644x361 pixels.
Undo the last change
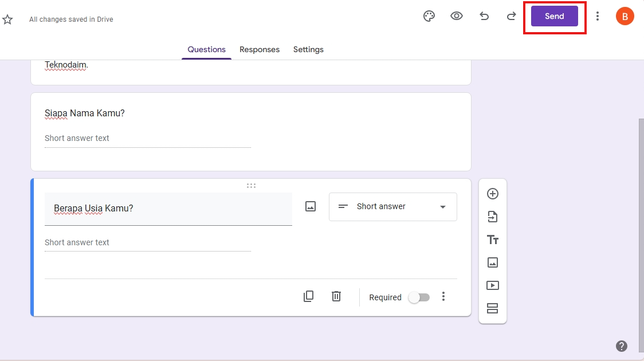click(x=484, y=16)
